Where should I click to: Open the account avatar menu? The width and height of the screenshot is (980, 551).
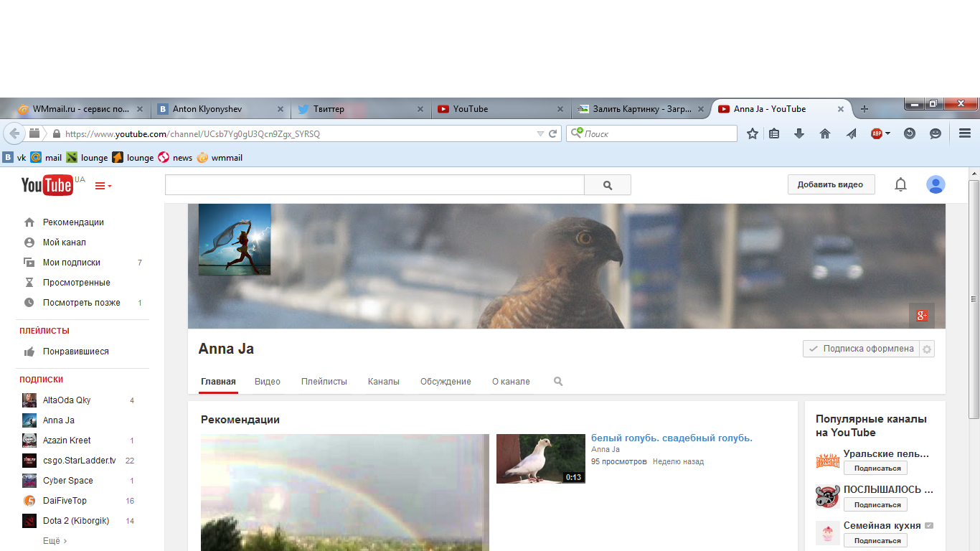point(936,184)
